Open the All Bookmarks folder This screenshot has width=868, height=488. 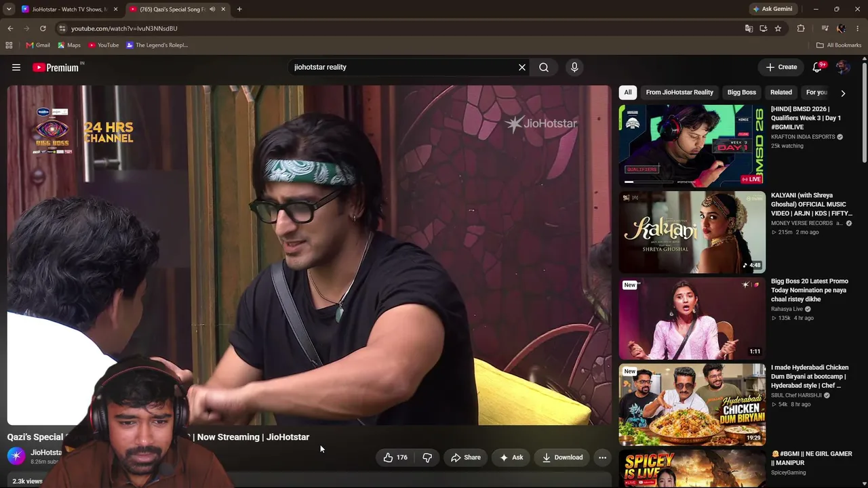[839, 45]
